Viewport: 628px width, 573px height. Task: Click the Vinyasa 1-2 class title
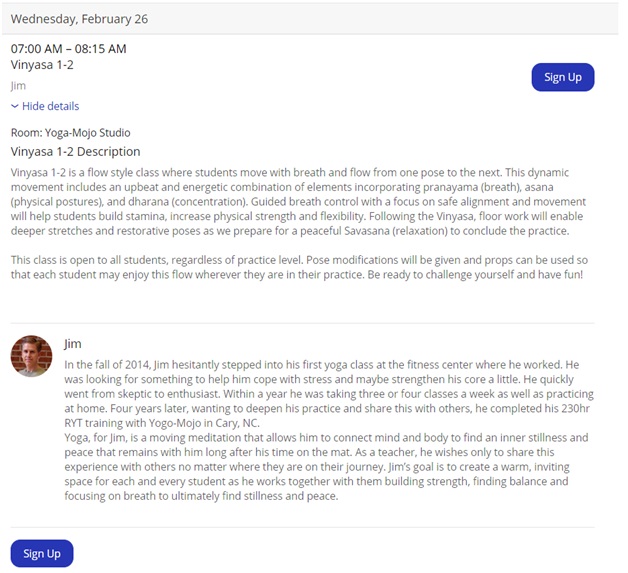coord(42,65)
